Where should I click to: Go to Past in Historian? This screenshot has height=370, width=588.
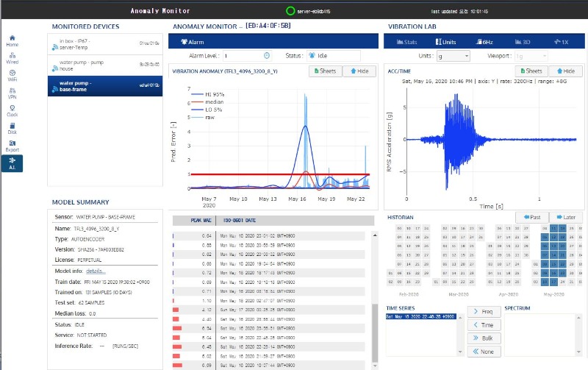(x=532, y=217)
